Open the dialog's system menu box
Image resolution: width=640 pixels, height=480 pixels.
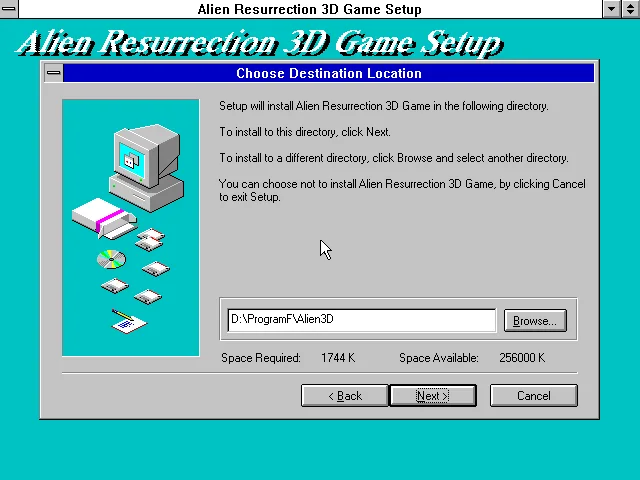click(54, 73)
